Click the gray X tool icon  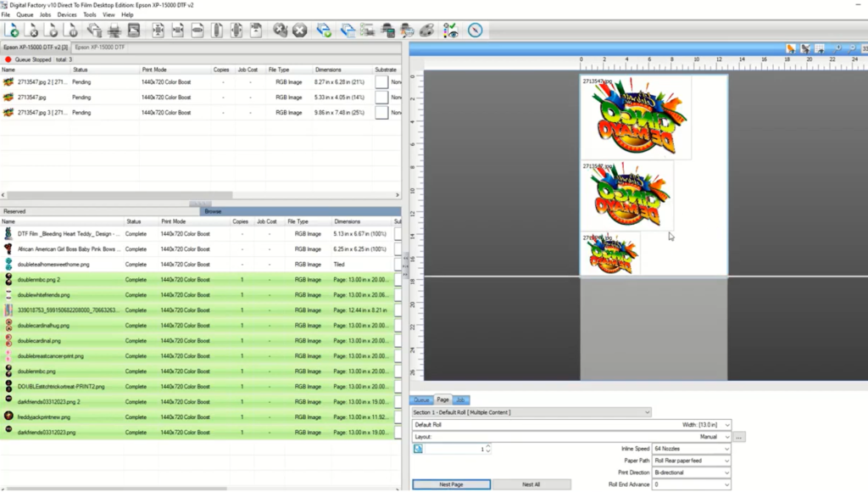pyautogui.click(x=280, y=31)
